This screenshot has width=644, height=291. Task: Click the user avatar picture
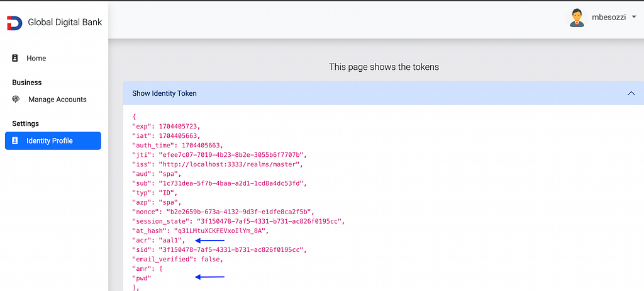click(x=577, y=18)
